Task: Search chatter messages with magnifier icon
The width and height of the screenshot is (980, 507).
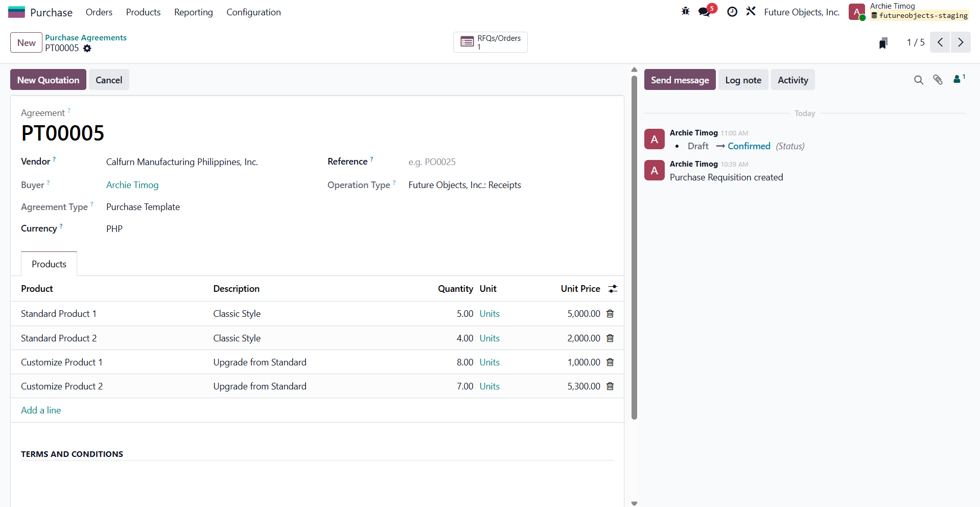Action: click(918, 80)
